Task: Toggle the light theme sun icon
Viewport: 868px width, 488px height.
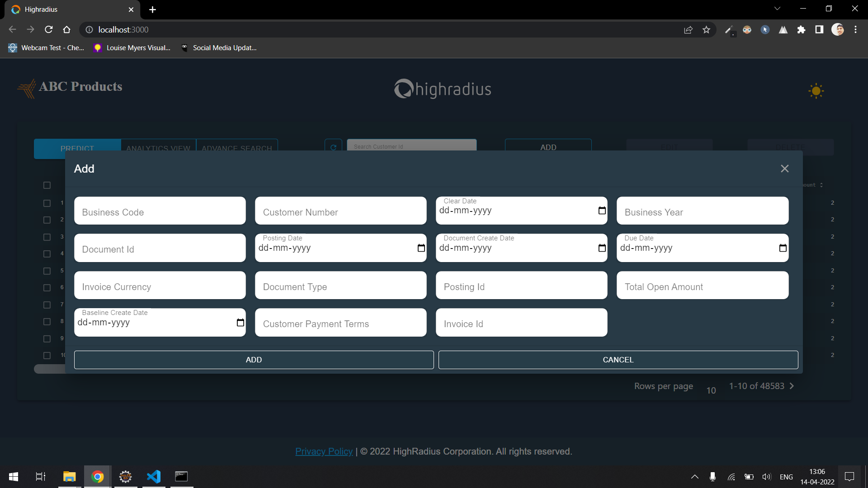Action: [816, 91]
